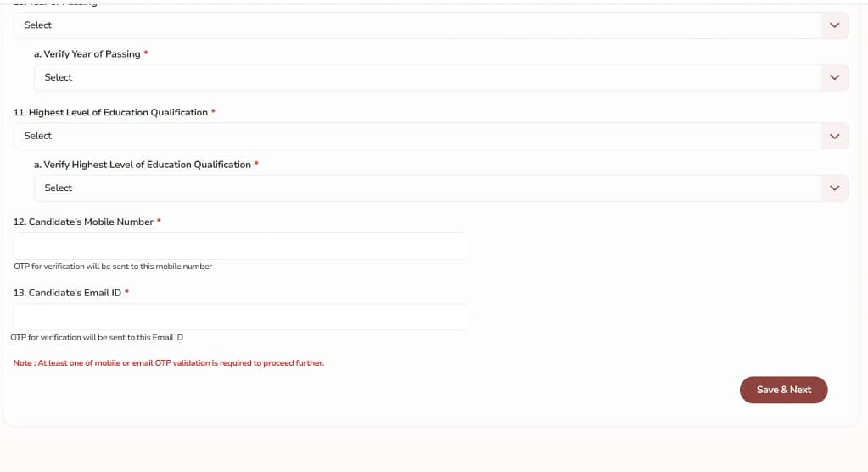
Task: Click the red OTP validation note text
Action: click(168, 363)
